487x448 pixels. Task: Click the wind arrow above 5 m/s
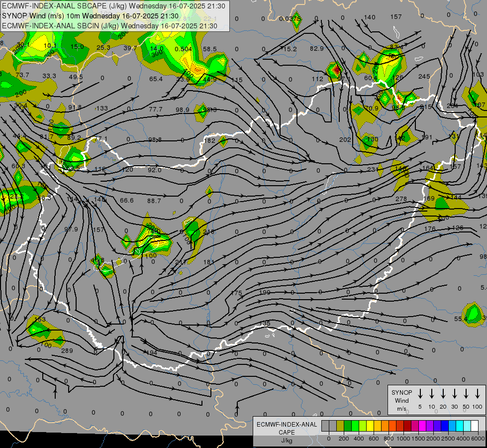(x=420, y=394)
